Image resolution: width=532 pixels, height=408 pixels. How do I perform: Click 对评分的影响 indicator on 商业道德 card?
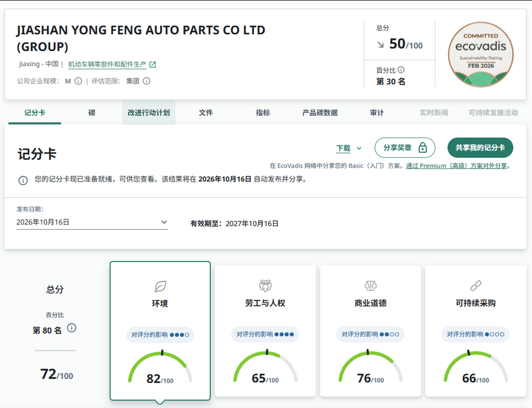[371, 335]
